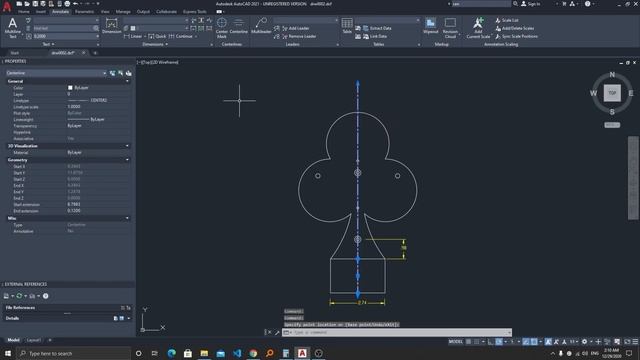Screen dimensions: 640x360
Task: Click the customization menu at status bar end
Action: click(x=635, y=342)
